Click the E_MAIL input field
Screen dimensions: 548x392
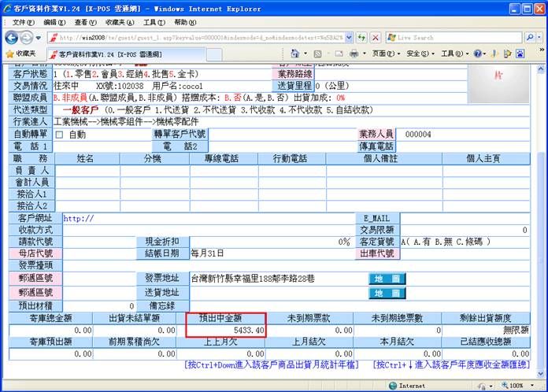pos(465,218)
